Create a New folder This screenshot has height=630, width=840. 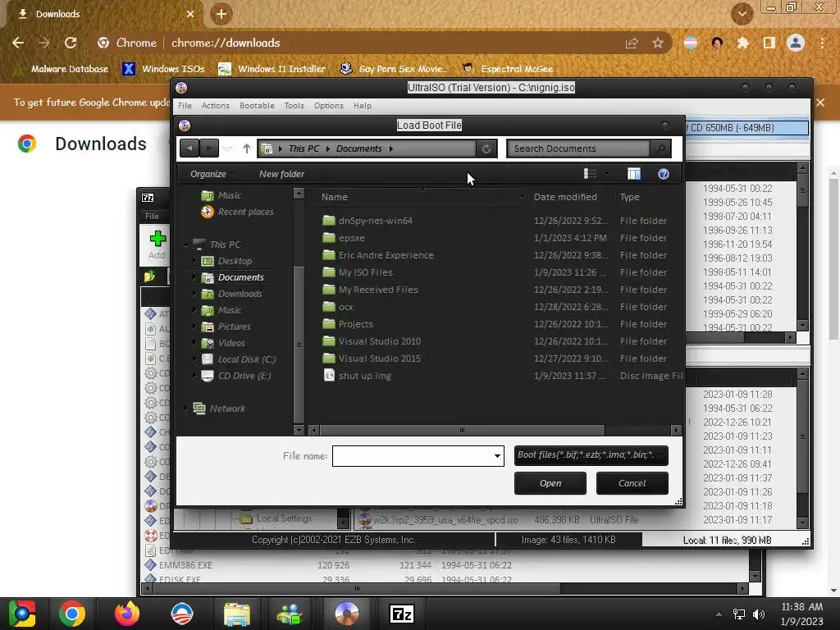(x=282, y=174)
